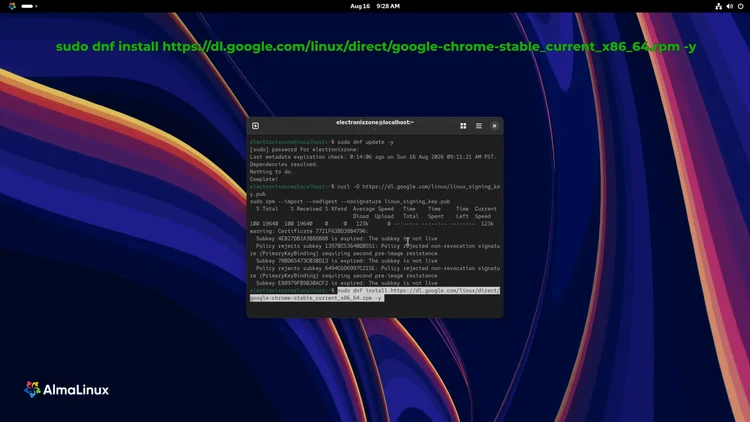The width and height of the screenshot is (750, 422).
Task: Click the 'sudo dnf update -y' command line
Action: click(322, 142)
